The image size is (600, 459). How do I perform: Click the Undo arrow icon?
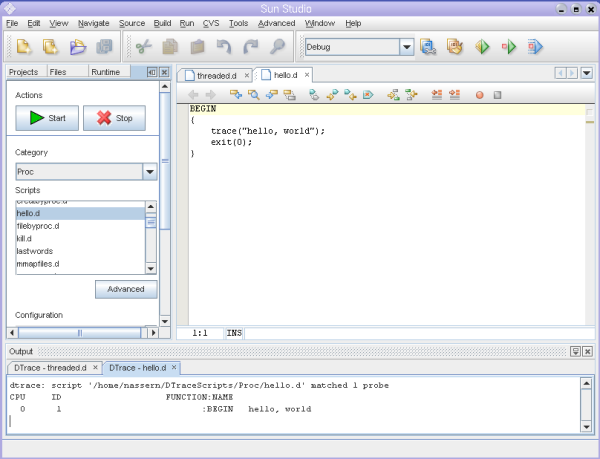(x=224, y=47)
